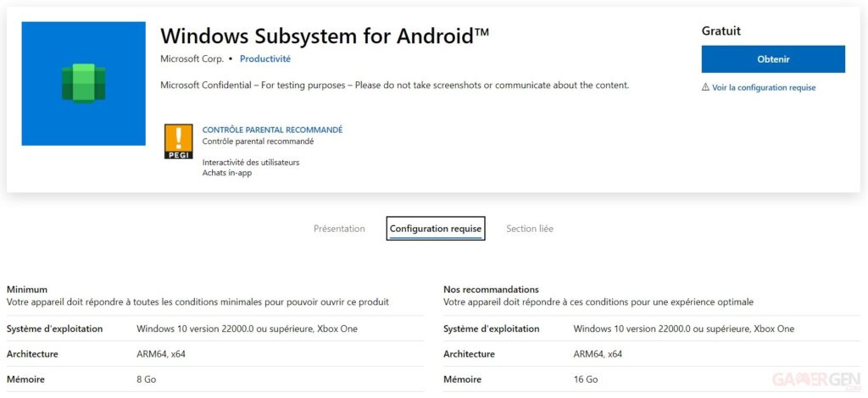Click the blue Obtenir button
This screenshot has height=398, width=868.
tap(773, 59)
